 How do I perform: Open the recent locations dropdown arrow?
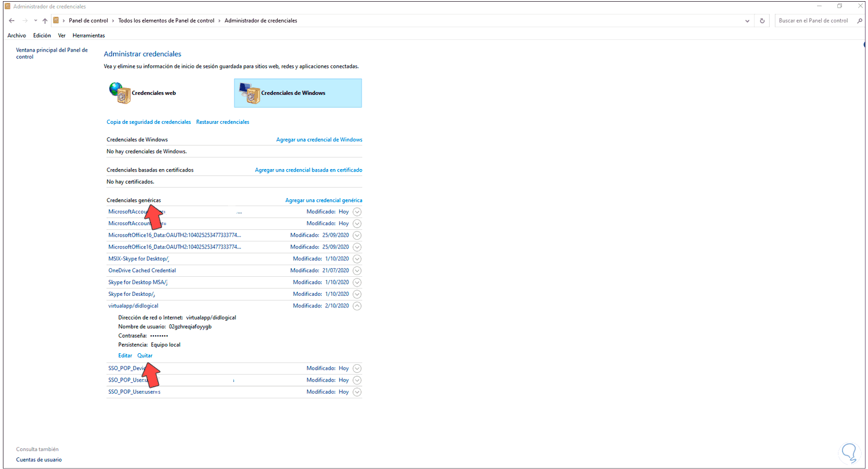coord(35,21)
